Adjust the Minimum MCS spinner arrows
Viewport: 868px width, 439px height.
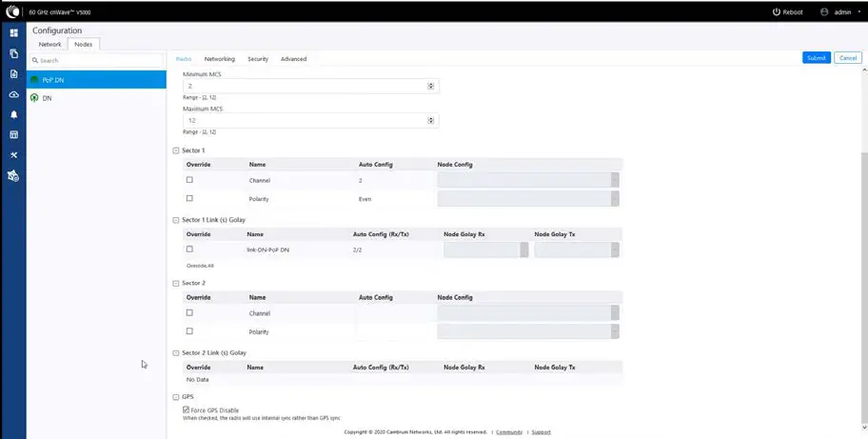click(431, 86)
